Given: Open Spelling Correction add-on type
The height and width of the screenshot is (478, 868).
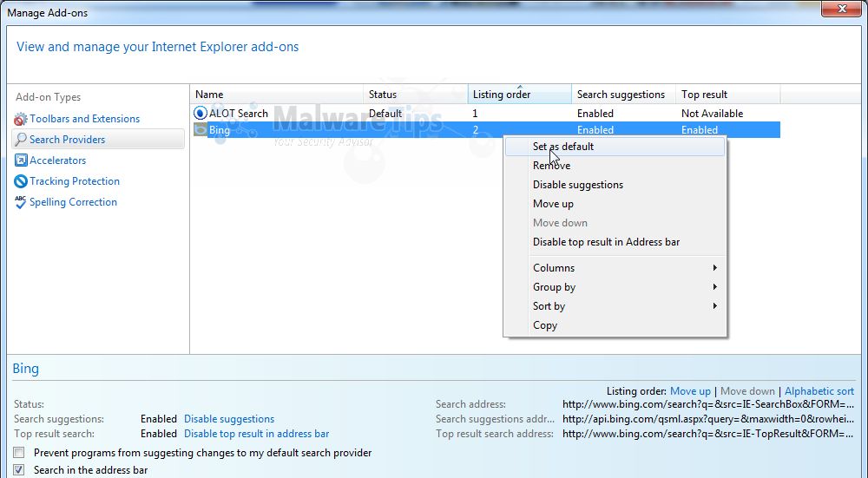Looking at the screenshot, I should point(73,202).
